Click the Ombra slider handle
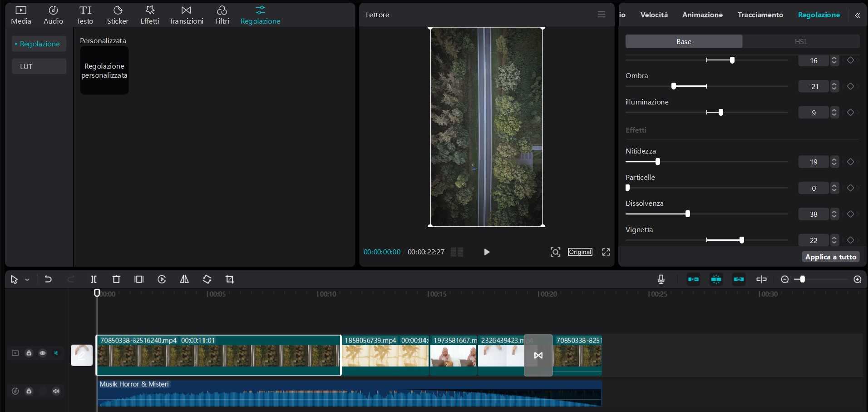The width and height of the screenshot is (868, 412). tap(674, 86)
